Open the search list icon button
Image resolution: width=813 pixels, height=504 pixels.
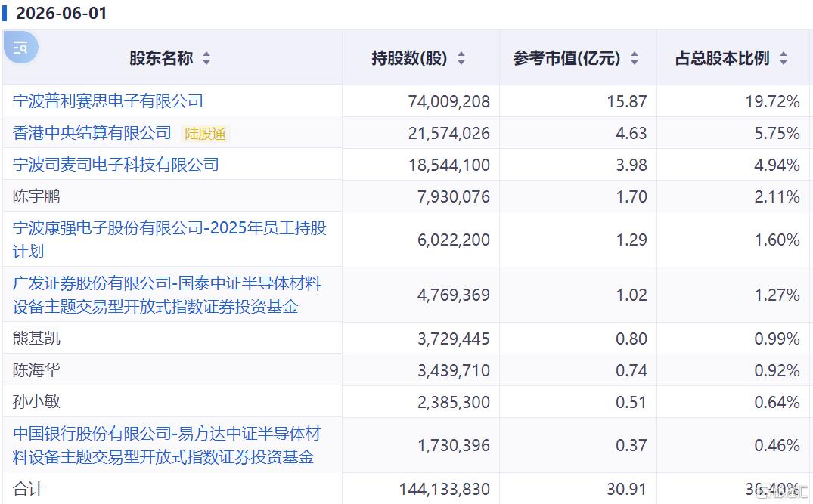[20, 48]
